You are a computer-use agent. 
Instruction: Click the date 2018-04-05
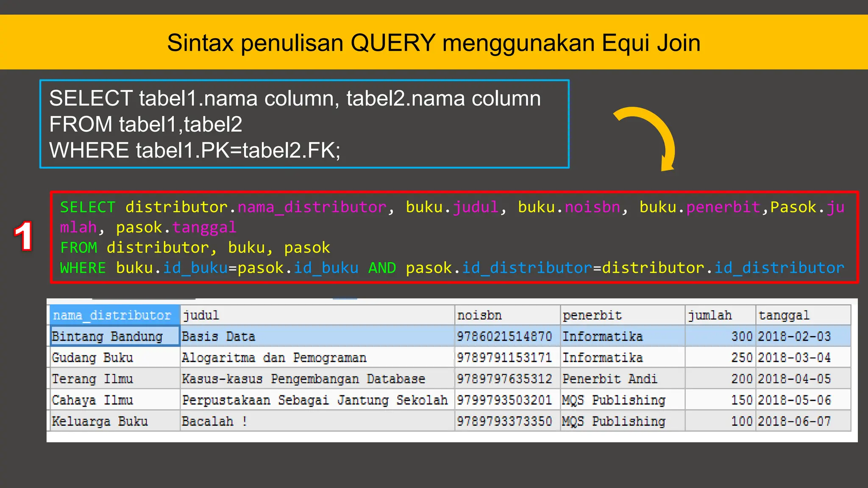click(803, 379)
